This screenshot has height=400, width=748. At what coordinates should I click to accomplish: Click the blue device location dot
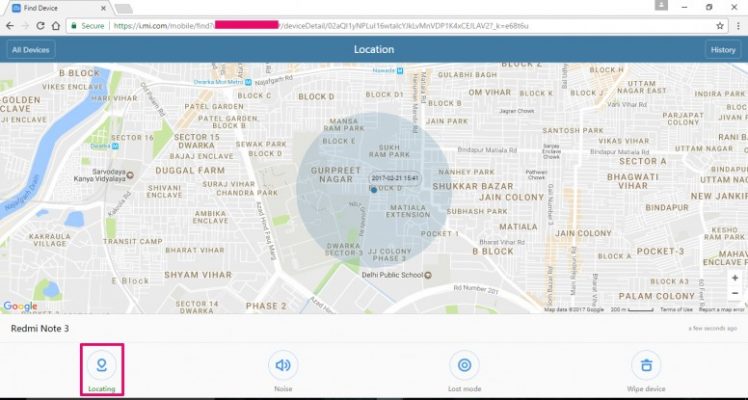click(374, 190)
